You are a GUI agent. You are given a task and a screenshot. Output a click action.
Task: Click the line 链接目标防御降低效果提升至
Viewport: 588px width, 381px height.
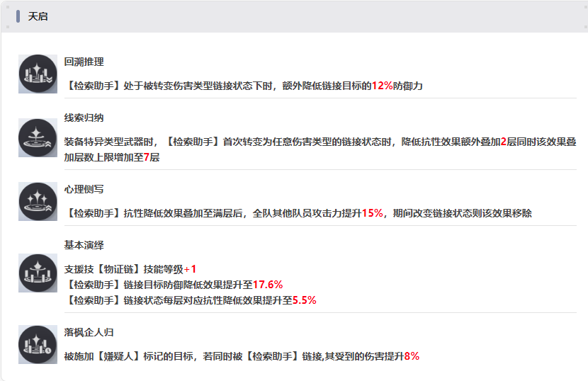174,285
